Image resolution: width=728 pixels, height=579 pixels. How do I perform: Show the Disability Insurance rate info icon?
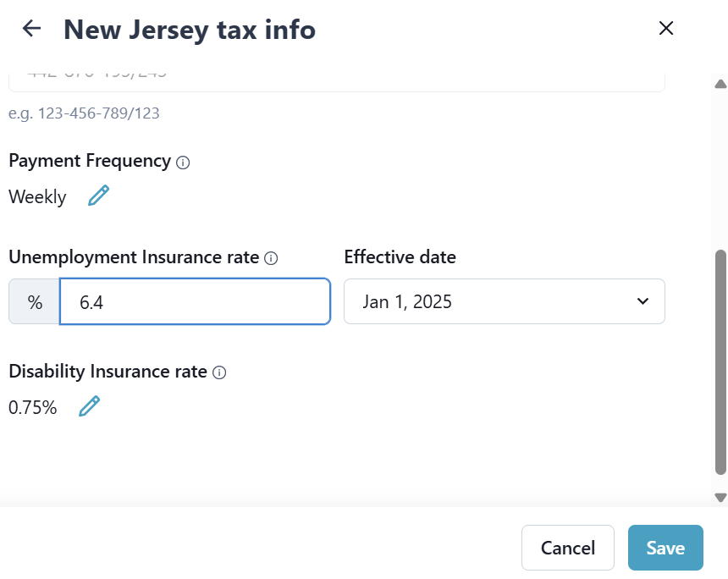219,372
